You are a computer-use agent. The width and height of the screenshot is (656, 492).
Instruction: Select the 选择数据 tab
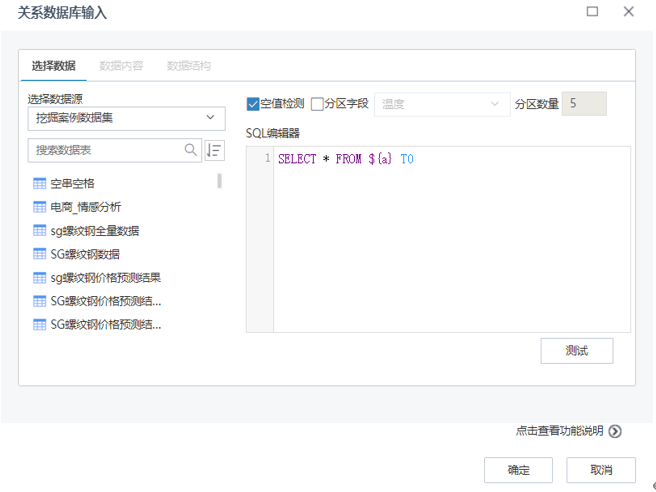(x=53, y=66)
